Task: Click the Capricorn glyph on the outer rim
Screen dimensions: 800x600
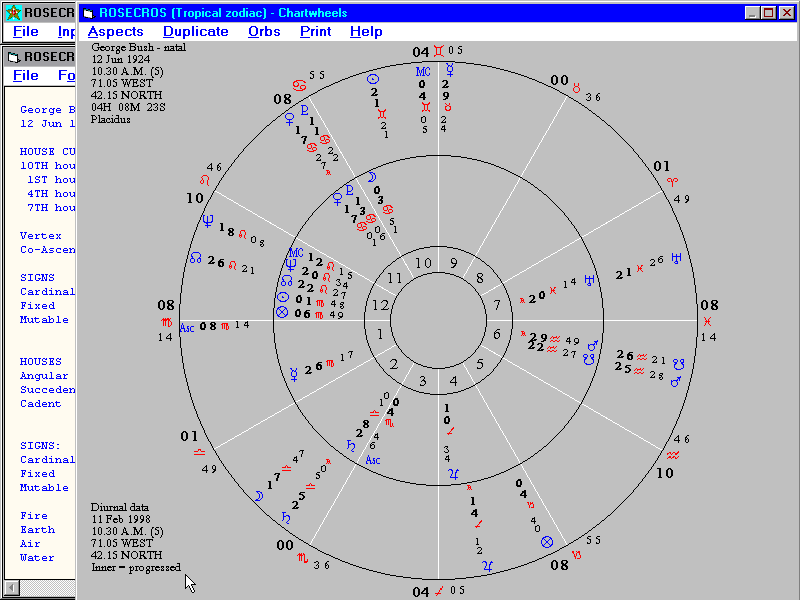Action: point(576,553)
